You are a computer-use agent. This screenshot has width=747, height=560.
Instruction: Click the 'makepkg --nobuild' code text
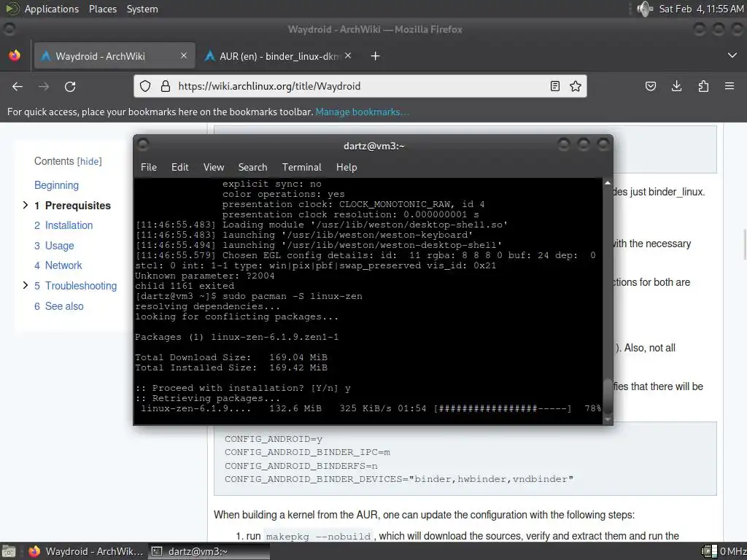point(318,537)
